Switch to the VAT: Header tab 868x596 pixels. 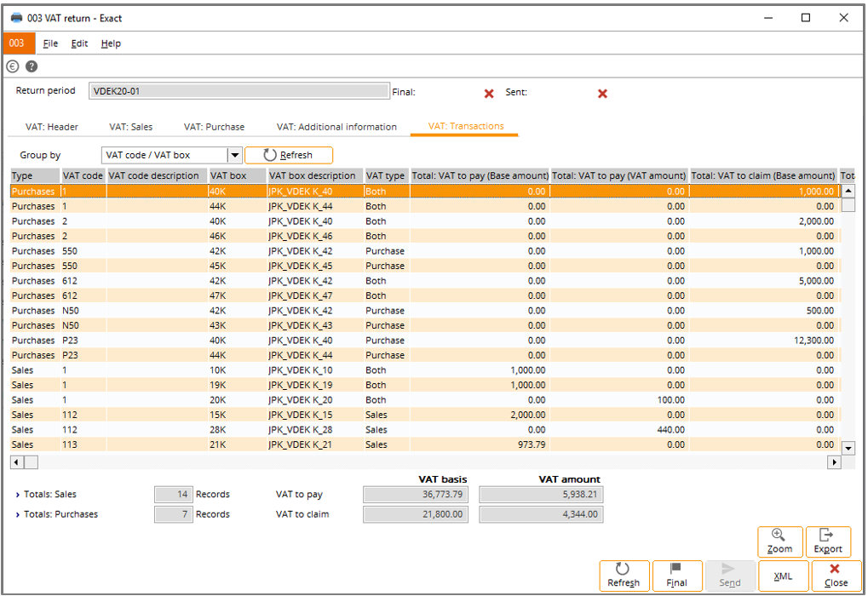[52, 127]
